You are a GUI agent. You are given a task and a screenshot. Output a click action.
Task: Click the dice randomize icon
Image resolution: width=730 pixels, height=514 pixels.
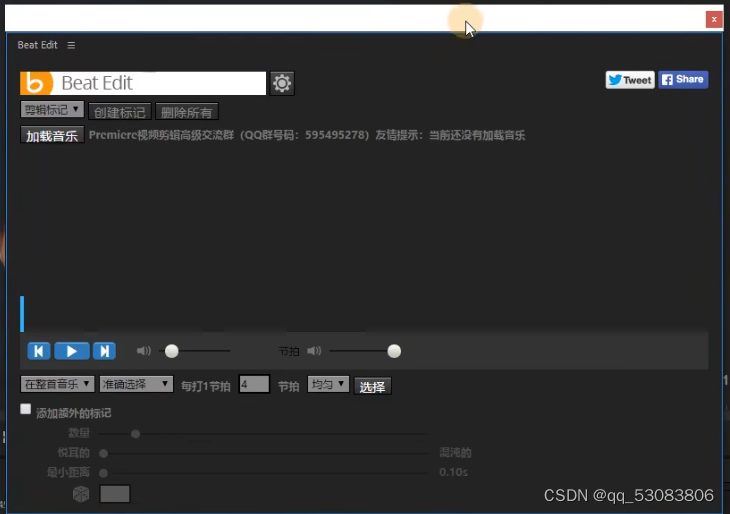(x=81, y=494)
